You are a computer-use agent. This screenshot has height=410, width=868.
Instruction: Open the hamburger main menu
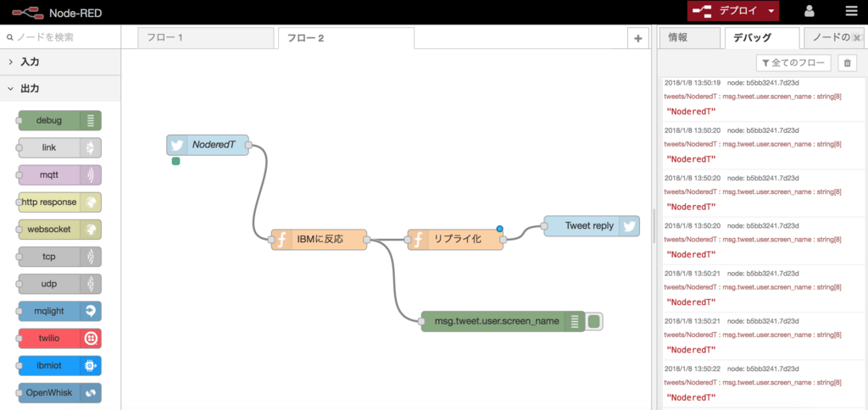coord(851,12)
